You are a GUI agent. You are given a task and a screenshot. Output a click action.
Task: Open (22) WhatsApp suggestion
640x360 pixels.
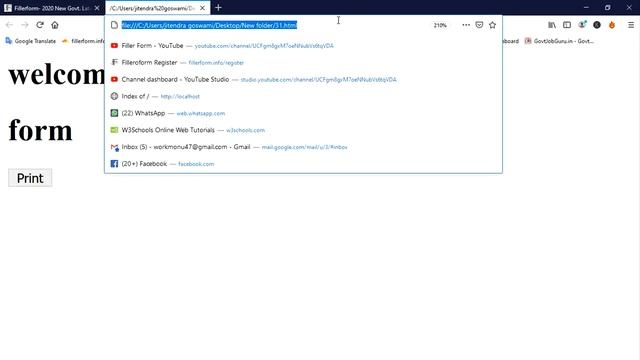pyautogui.click(x=303, y=113)
